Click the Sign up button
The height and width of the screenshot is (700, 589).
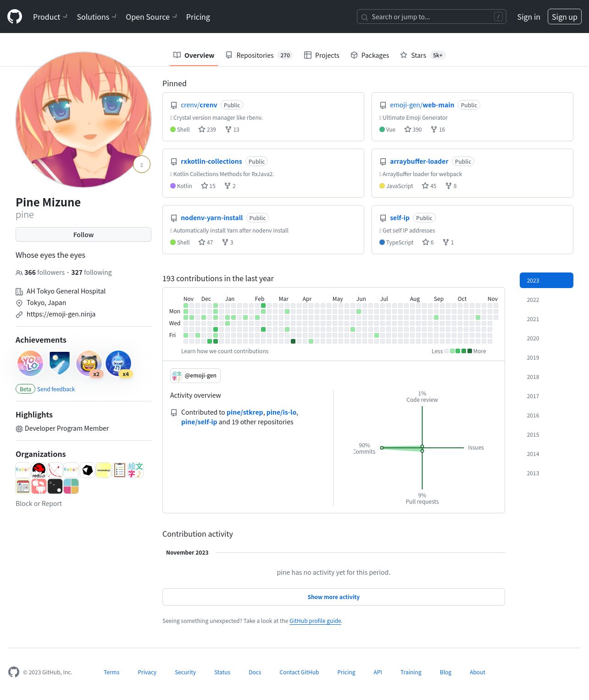click(x=565, y=17)
